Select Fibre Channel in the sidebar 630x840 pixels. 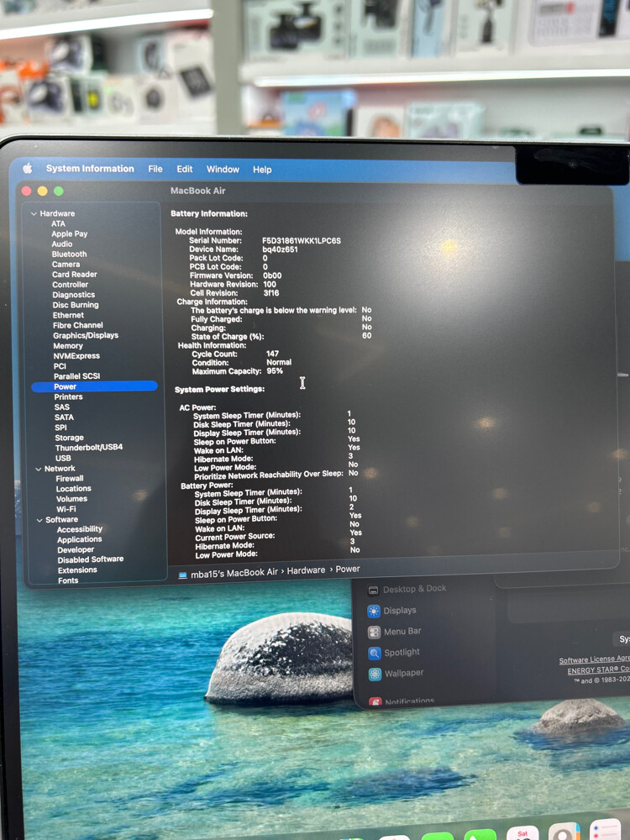tap(77, 325)
